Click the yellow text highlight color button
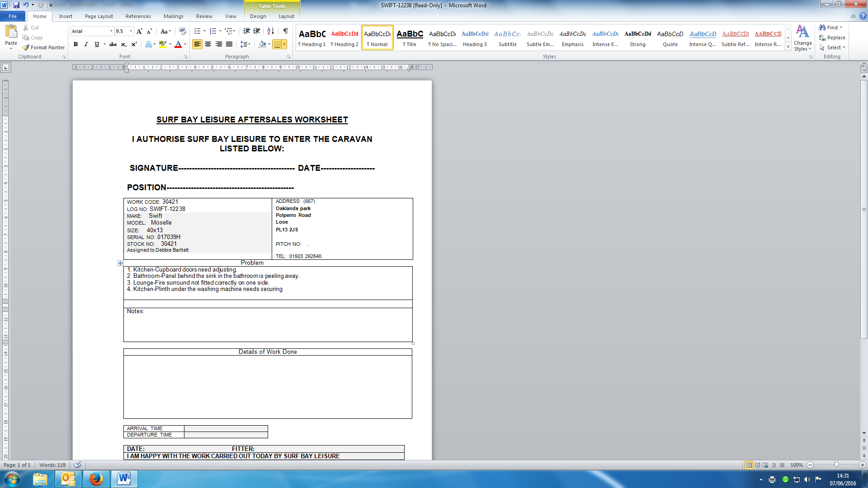The height and width of the screenshot is (488, 868). pyautogui.click(x=162, y=44)
